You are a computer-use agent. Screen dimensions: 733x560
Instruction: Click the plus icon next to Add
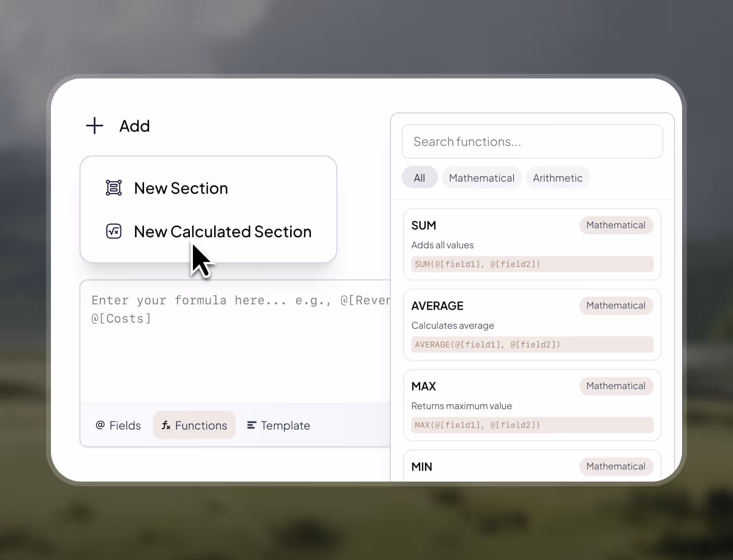coord(94,126)
